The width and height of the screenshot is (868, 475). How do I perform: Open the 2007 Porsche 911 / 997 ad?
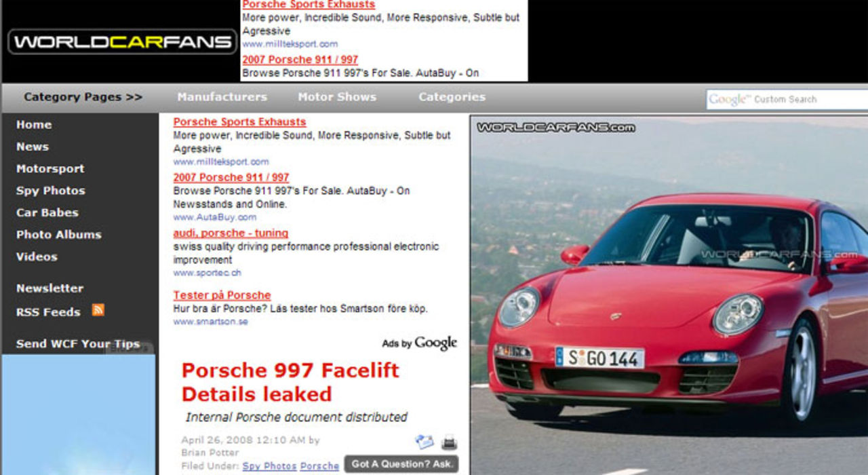(x=231, y=177)
